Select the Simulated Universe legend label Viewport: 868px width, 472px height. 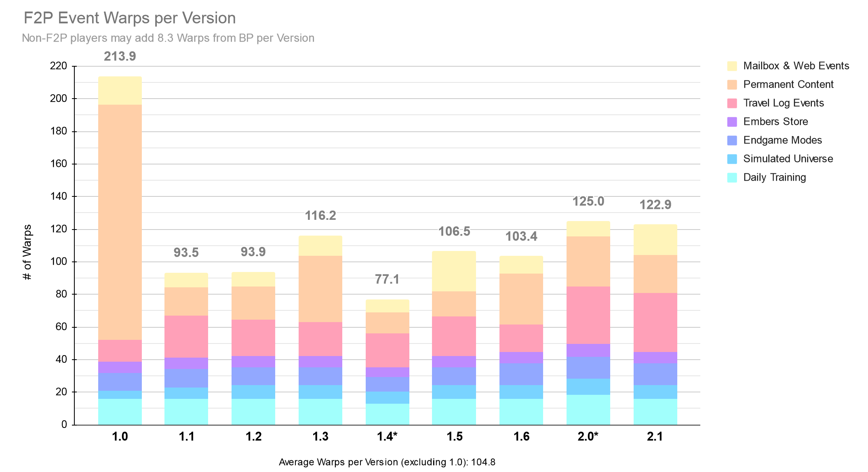click(x=788, y=159)
